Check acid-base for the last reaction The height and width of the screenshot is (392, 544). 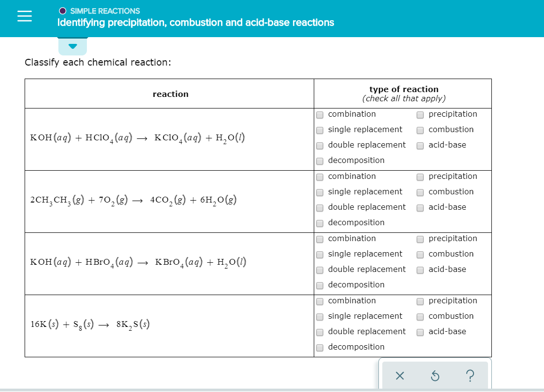420,332
